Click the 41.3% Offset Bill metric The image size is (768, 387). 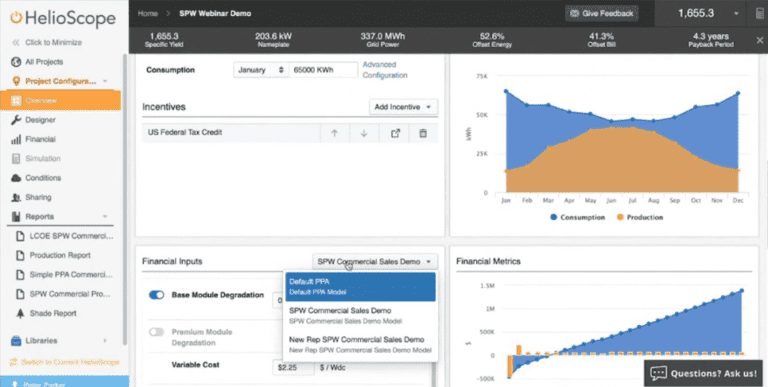[601, 40]
